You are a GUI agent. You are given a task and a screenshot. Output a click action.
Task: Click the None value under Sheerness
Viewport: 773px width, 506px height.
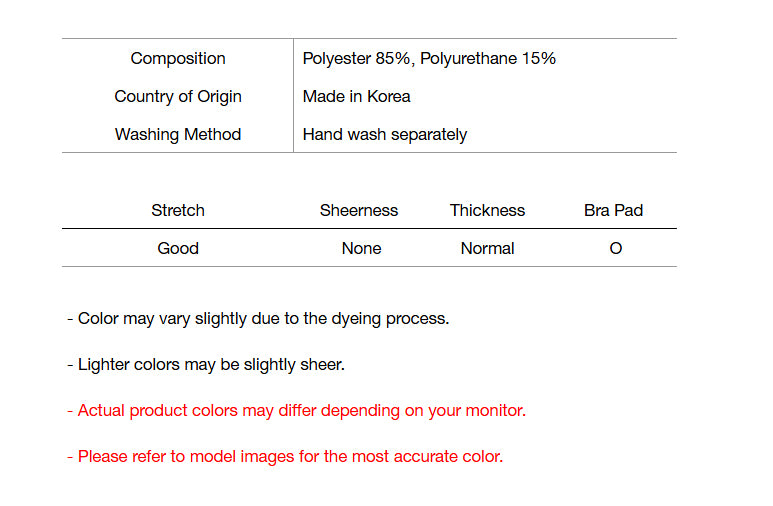click(361, 248)
